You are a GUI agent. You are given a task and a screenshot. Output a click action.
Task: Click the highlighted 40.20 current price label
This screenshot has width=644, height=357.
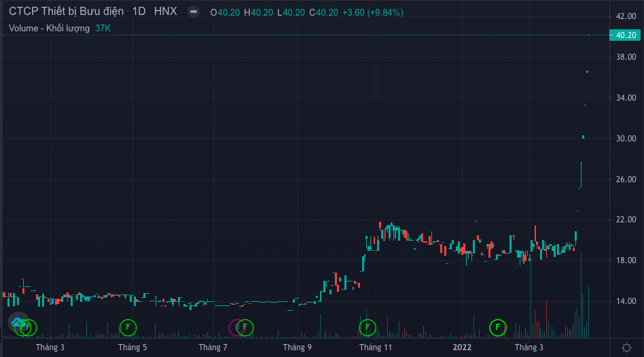(624, 35)
